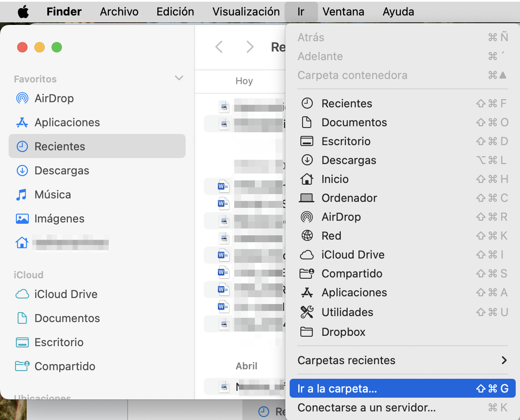Viewport: 520px width, 420px height.
Task: Choose Compartido in the Ir menu
Action: [402, 274]
